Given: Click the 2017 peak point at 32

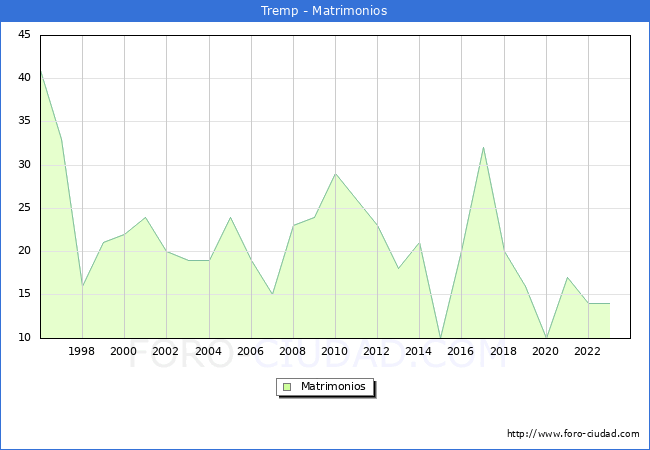Looking at the screenshot, I should (x=483, y=148).
